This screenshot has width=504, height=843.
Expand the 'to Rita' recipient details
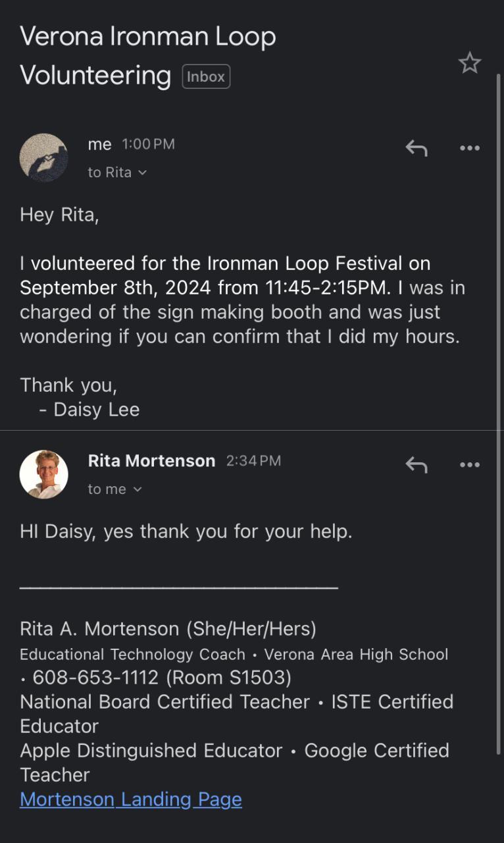click(117, 173)
